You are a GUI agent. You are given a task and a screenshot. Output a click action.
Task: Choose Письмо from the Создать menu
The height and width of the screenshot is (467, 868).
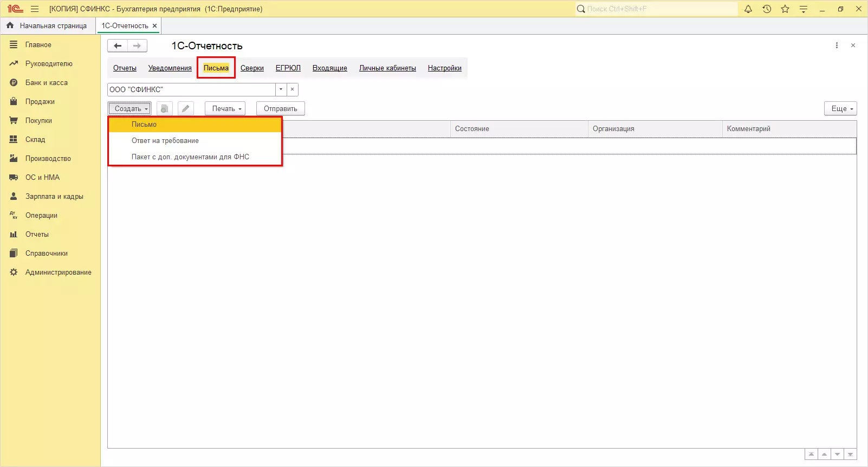click(x=195, y=125)
